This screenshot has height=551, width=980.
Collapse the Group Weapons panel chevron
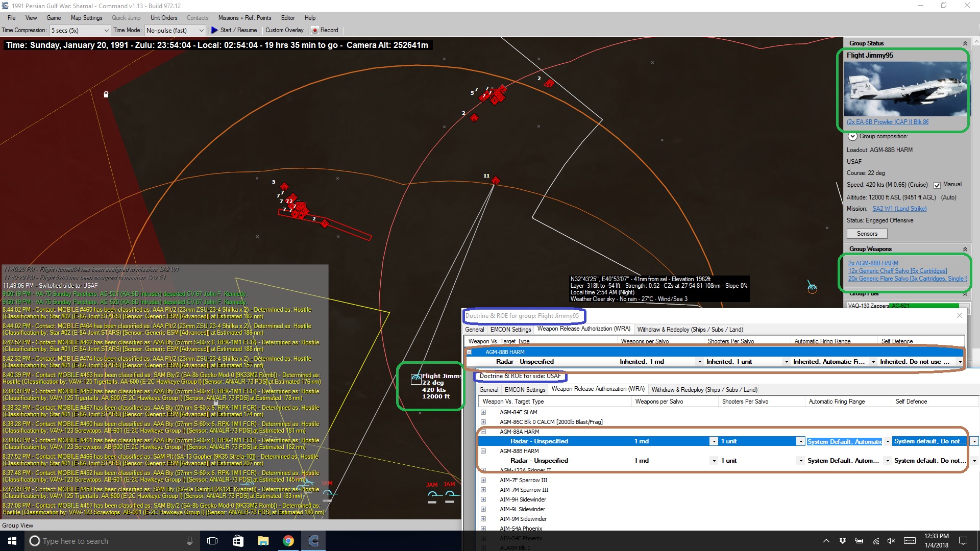965,249
